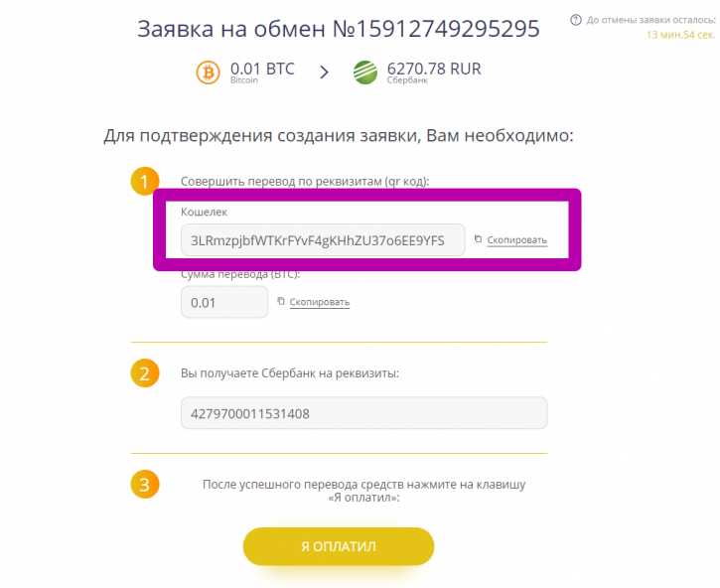The width and height of the screenshot is (720, 588).
Task: Click the copy icon beside transfer amount
Action: coord(281,301)
